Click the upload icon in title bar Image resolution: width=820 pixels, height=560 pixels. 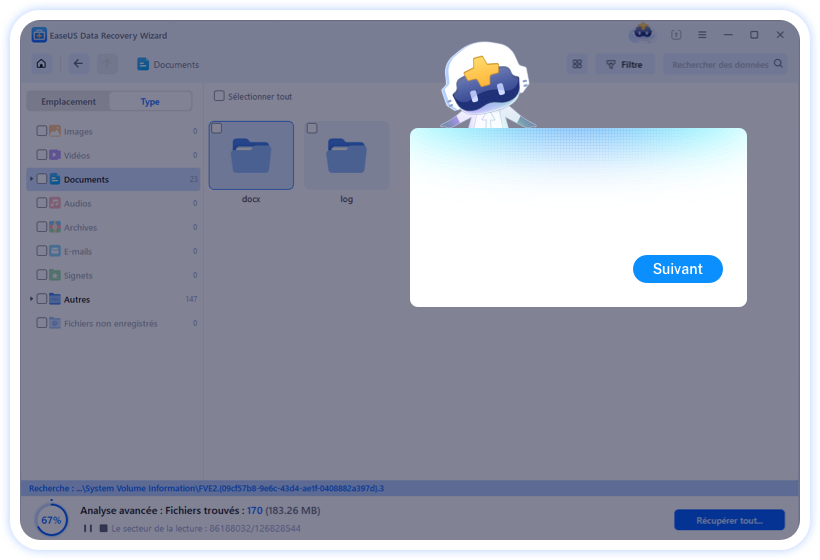tap(676, 34)
